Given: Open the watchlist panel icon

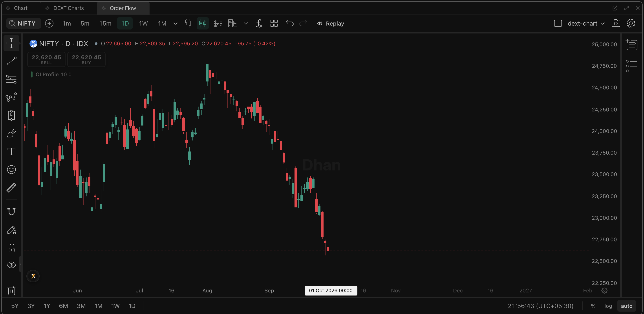Looking at the screenshot, I should 631,44.
